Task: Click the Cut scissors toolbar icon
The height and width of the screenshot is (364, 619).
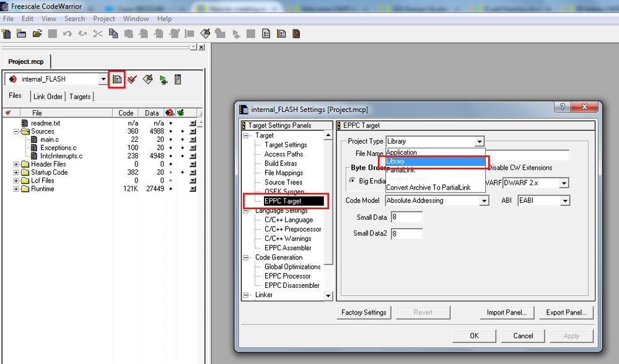Action: click(98, 34)
